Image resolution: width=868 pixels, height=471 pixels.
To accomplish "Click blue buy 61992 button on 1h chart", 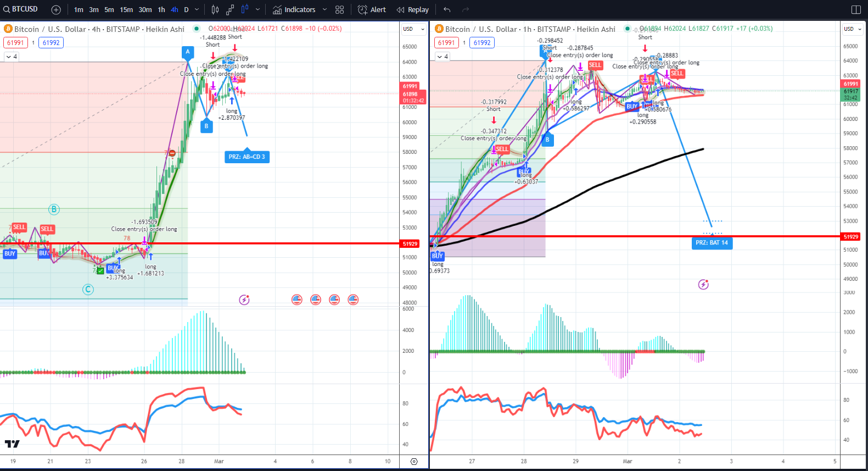I will [482, 43].
